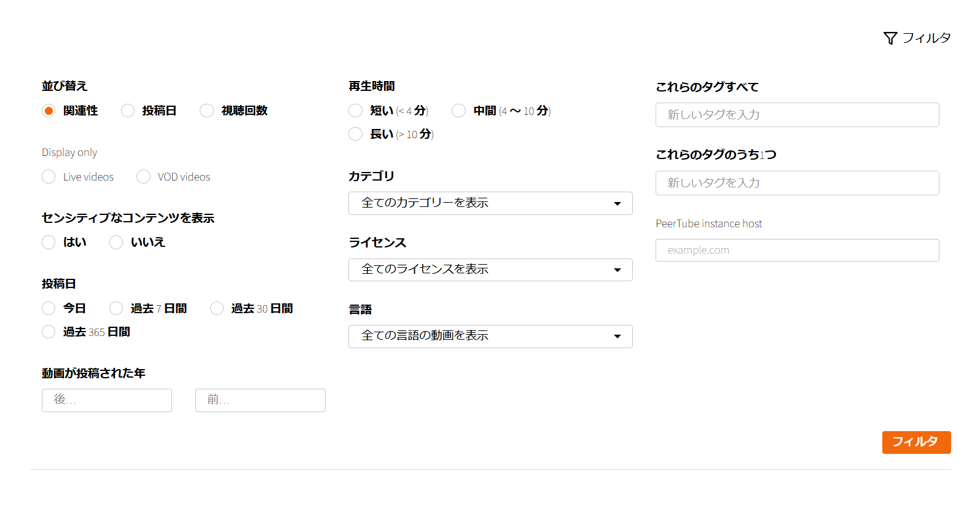Image resolution: width=980 pixels, height=522 pixels.
Task: Open the 言語 dropdown list
Action: point(490,336)
